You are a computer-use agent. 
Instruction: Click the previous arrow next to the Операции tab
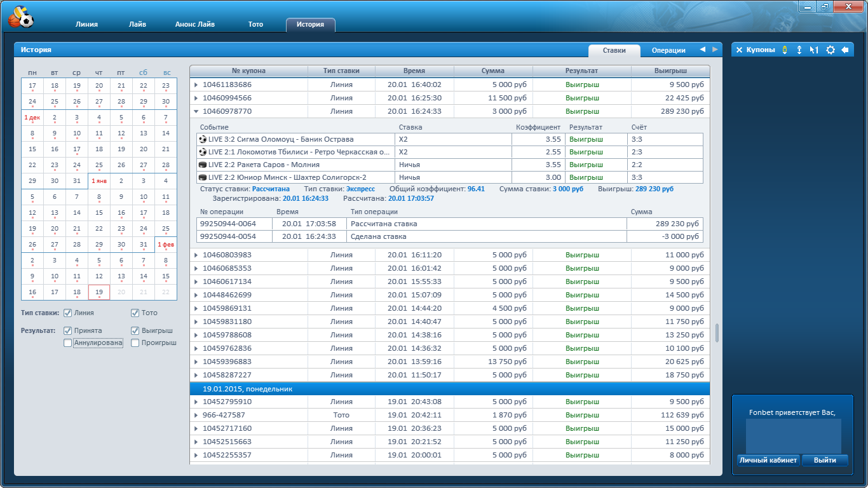pos(702,50)
